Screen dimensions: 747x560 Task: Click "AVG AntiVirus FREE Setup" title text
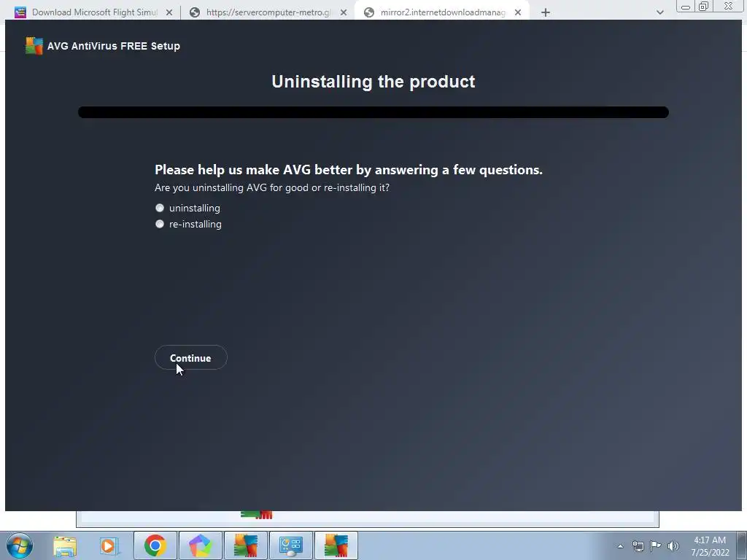pos(113,46)
